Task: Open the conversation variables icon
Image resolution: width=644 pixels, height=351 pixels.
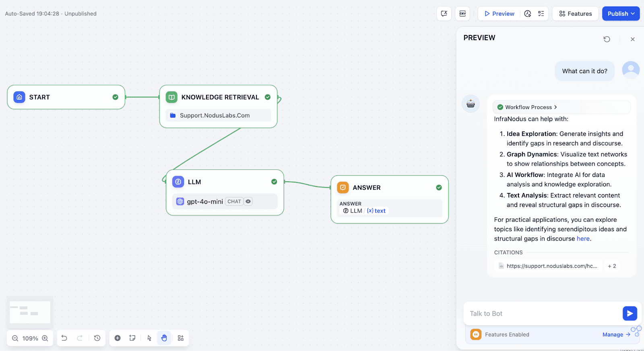Action: 444,14
